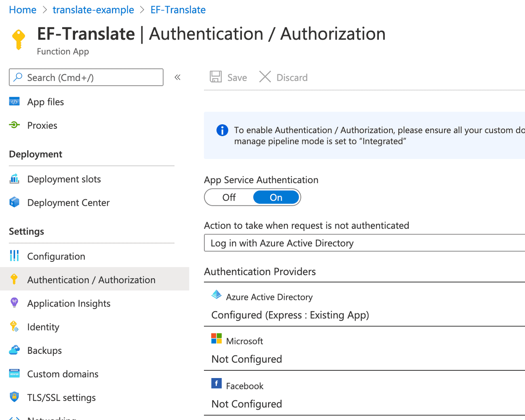Navigate to translate-example breadcrumb
Viewport: 525px width, 420px height.
(x=93, y=10)
